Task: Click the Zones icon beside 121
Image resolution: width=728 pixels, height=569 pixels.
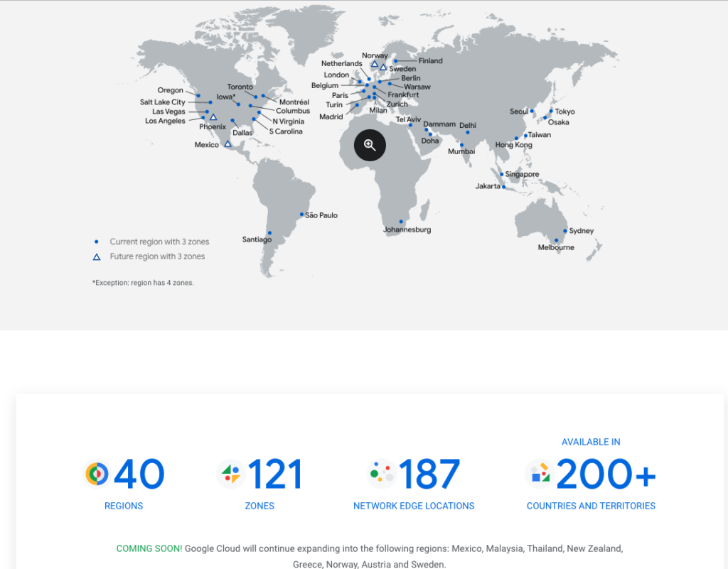Action: (x=231, y=474)
